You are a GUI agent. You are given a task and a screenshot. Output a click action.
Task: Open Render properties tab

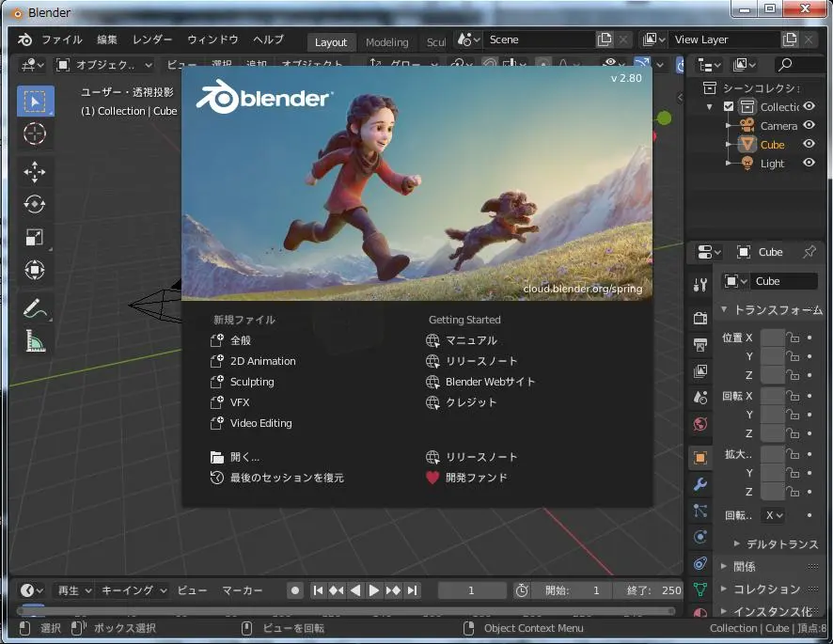click(x=700, y=318)
